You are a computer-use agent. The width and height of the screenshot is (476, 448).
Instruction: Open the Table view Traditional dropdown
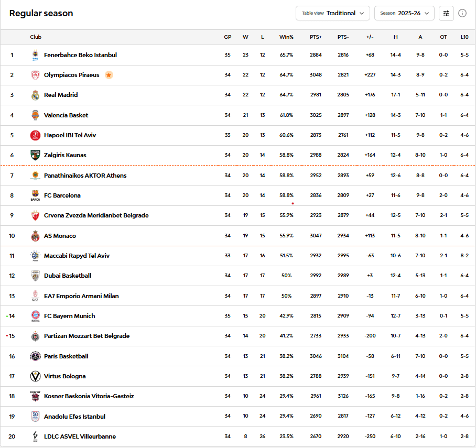(333, 13)
